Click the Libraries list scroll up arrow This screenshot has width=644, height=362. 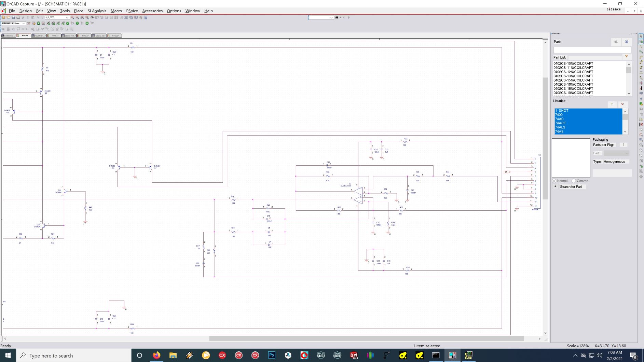coord(625,111)
